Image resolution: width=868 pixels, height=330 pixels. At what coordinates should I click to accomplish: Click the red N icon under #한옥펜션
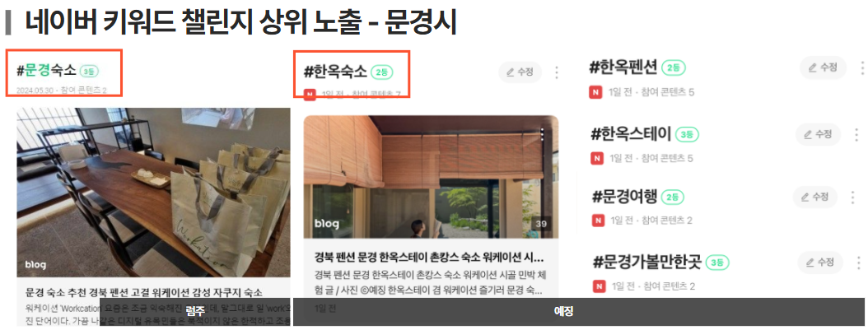click(x=595, y=92)
